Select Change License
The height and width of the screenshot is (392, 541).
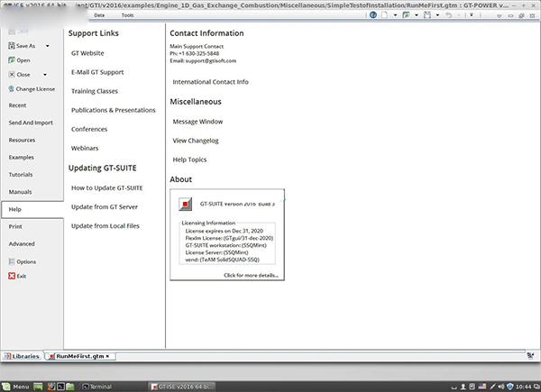click(x=35, y=89)
